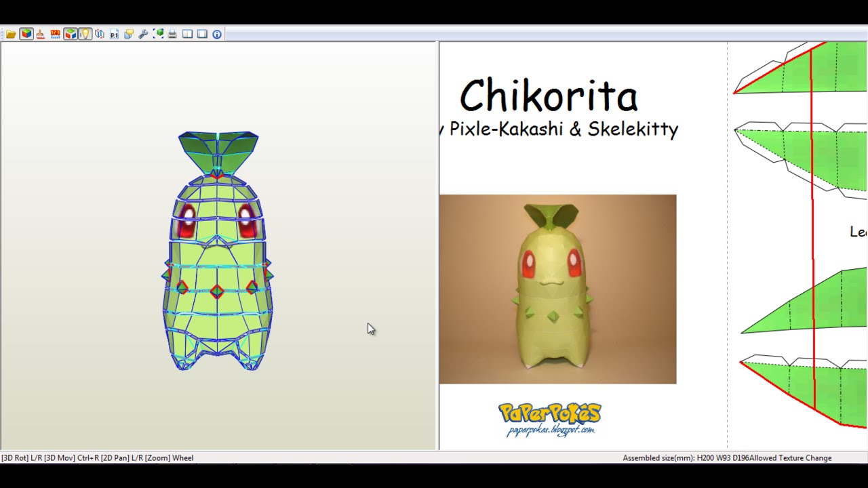Click the top green leaf pattern piece
The width and height of the screenshot is (868, 488).
[800, 68]
